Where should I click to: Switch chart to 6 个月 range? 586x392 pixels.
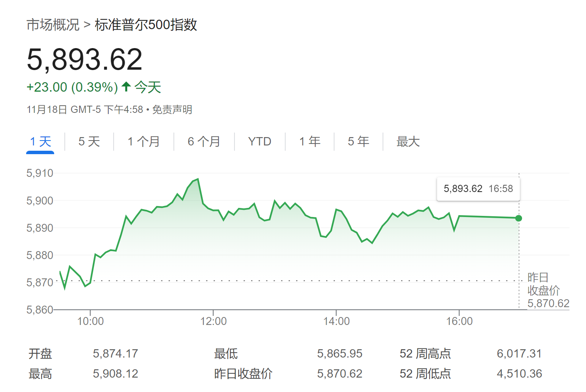click(204, 142)
